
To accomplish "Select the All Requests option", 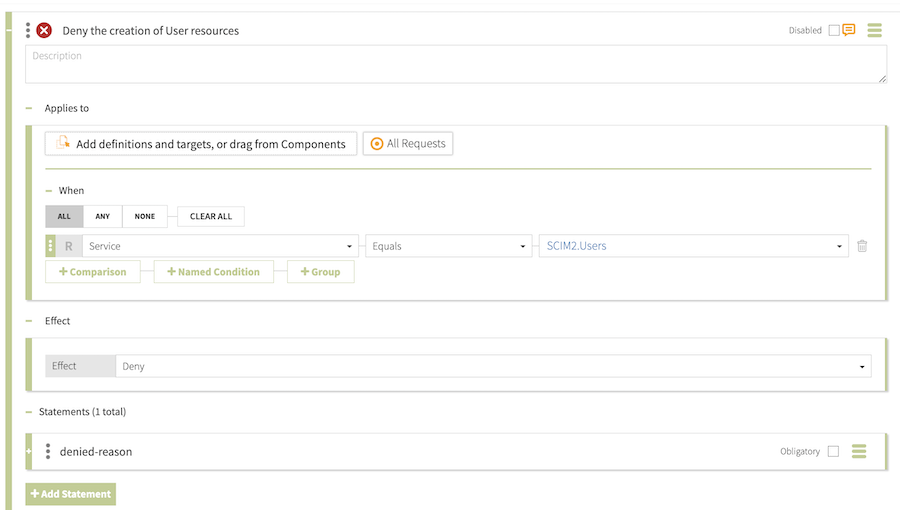I will point(408,144).
